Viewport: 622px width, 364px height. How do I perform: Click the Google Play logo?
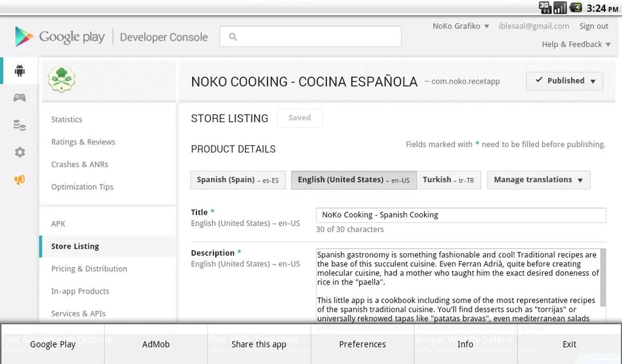click(60, 37)
